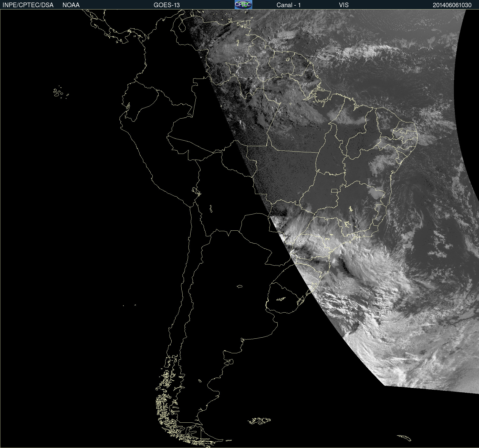Select the INPE/CPTEC/DSA header text
Image resolution: width=479 pixels, height=448 pixels.
[28, 5]
